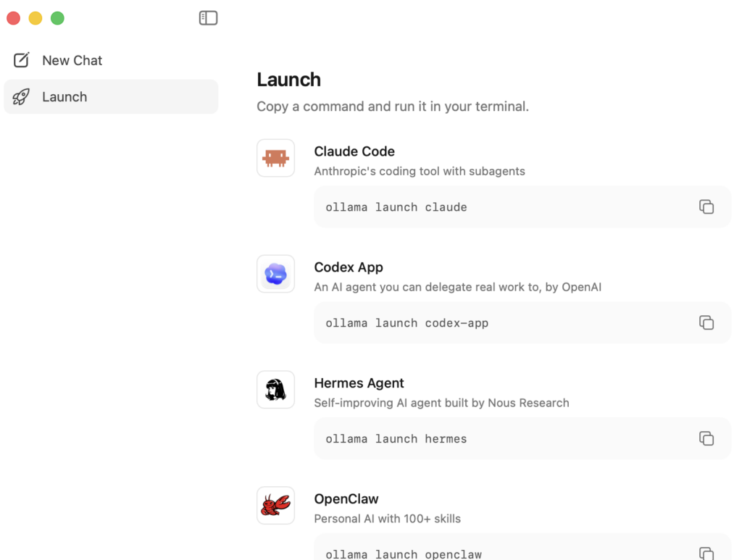The height and width of the screenshot is (560, 742).
Task: Select Launch in the sidebar
Action: click(111, 97)
